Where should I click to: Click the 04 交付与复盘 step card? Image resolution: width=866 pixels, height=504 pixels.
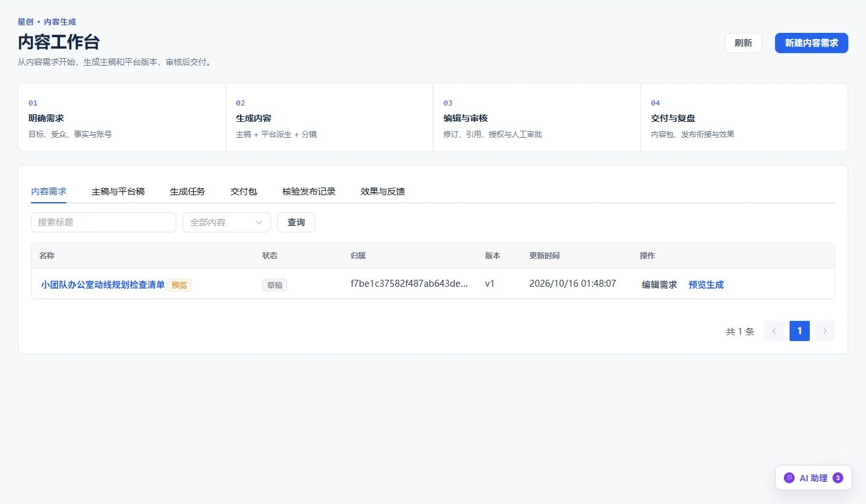pyautogui.click(x=744, y=117)
